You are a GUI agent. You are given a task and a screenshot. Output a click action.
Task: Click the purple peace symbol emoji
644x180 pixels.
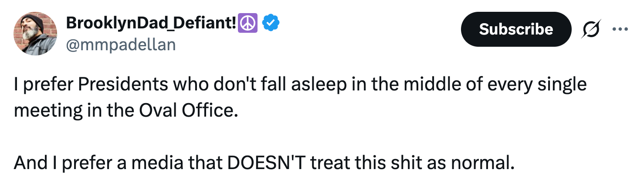pyautogui.click(x=247, y=24)
